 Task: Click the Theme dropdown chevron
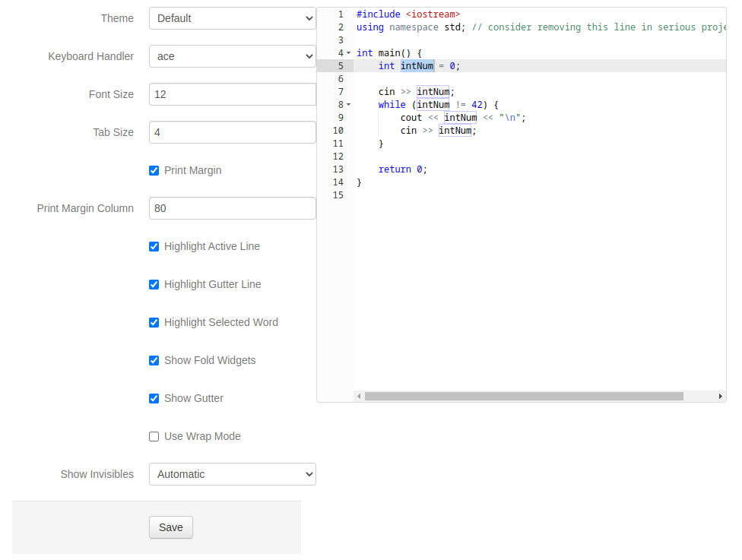307,17
